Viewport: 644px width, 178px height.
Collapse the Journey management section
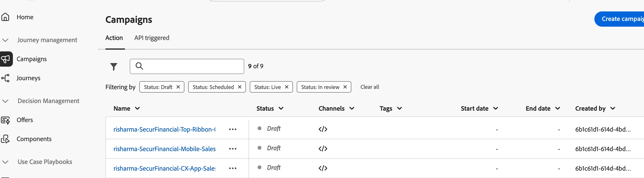5,40
